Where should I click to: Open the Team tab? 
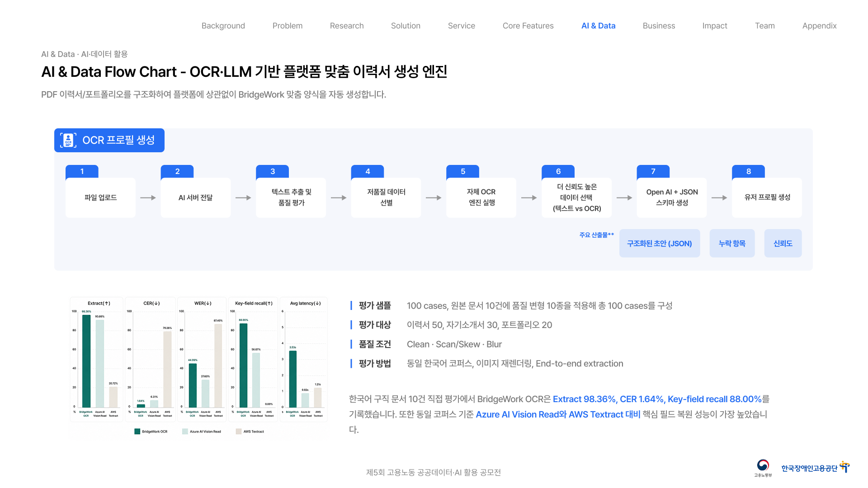pyautogui.click(x=765, y=26)
